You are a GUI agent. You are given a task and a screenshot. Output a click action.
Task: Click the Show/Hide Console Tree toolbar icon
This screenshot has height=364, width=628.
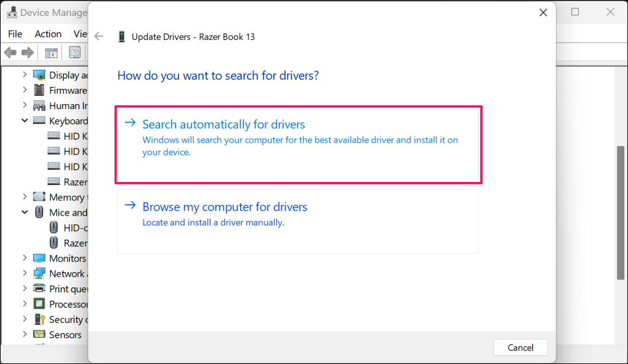52,53
